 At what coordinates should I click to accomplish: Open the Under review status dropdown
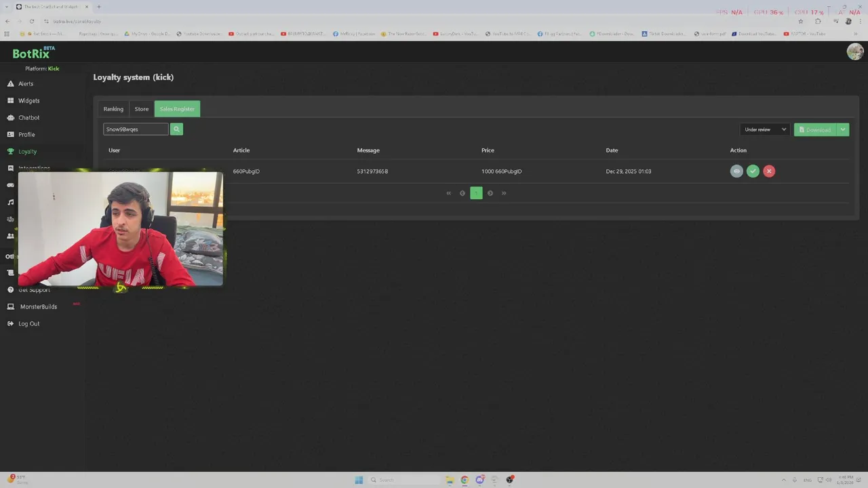click(765, 129)
